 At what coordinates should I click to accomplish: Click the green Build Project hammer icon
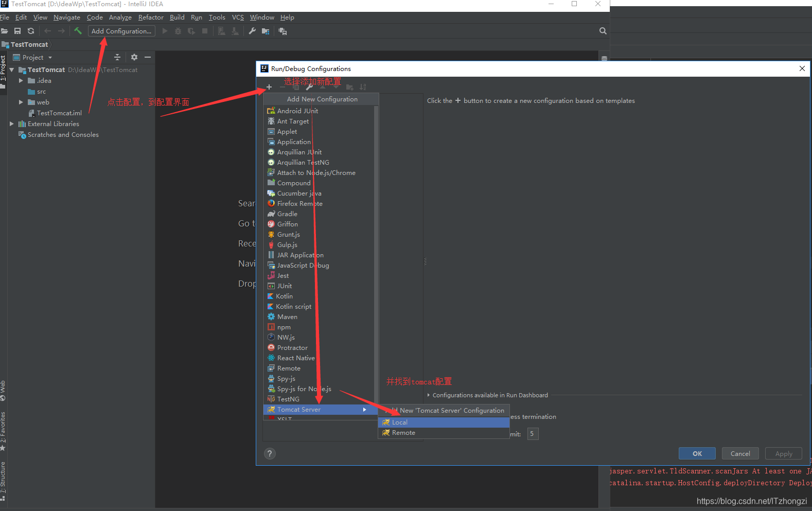(78, 31)
